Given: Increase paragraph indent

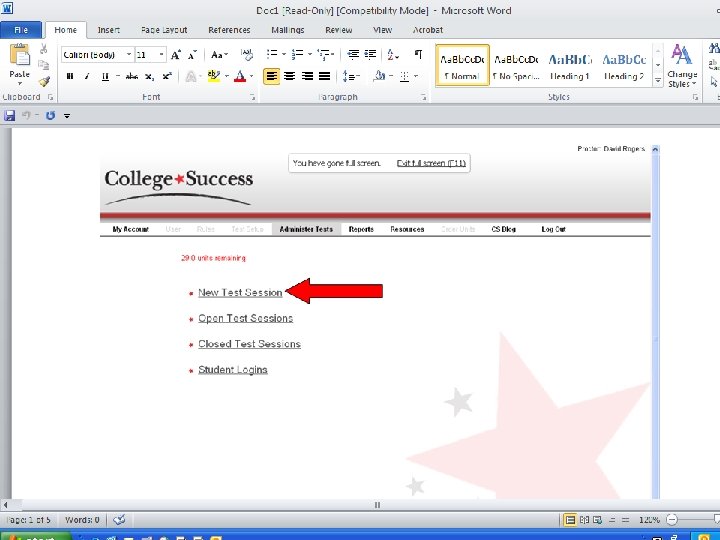Looking at the screenshot, I should pyautogui.click(x=370, y=55).
